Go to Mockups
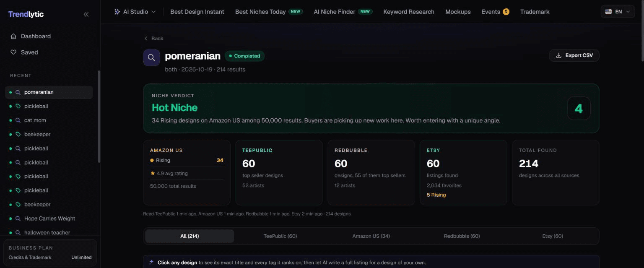This screenshot has height=268, width=644. [458, 12]
